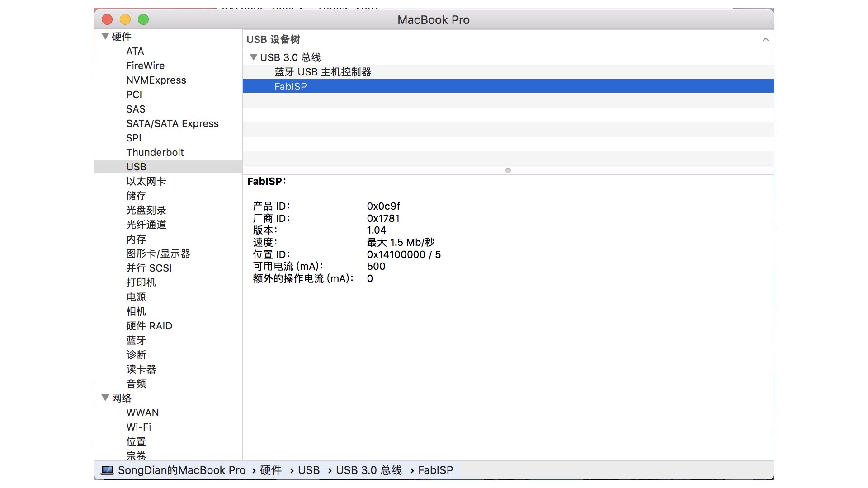Select 位置 under 网络 in sidebar

click(136, 441)
